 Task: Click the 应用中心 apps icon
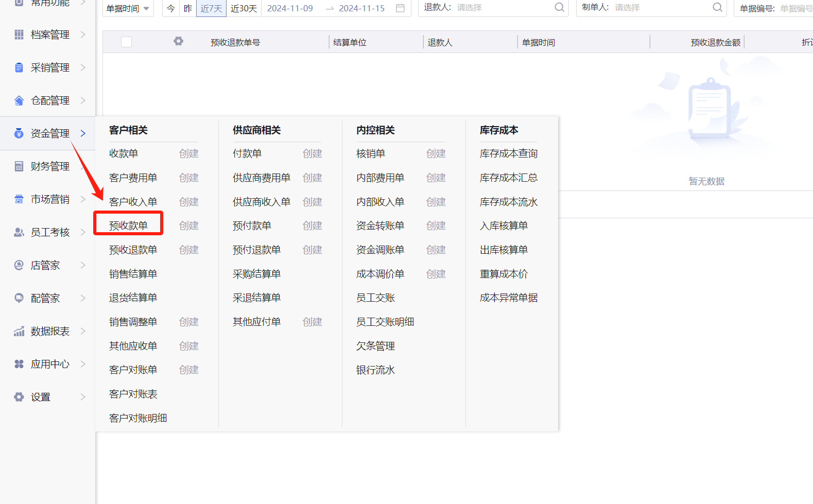pos(19,364)
